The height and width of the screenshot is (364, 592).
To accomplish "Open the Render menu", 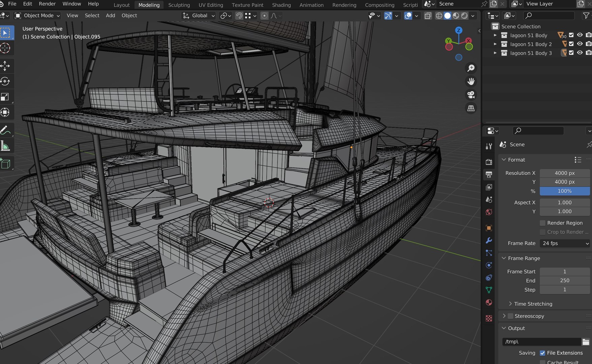I will pyautogui.click(x=47, y=4).
